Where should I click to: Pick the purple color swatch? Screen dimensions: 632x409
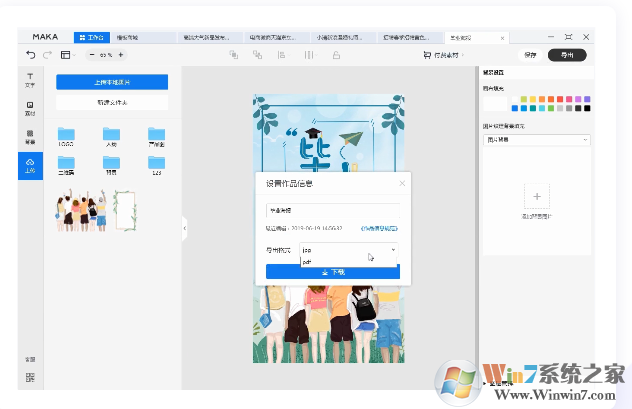578,99
